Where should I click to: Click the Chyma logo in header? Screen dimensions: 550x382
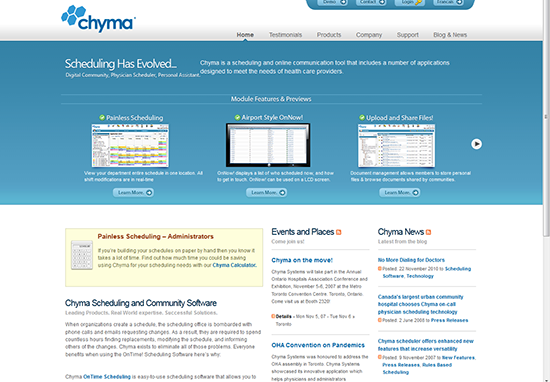point(99,18)
